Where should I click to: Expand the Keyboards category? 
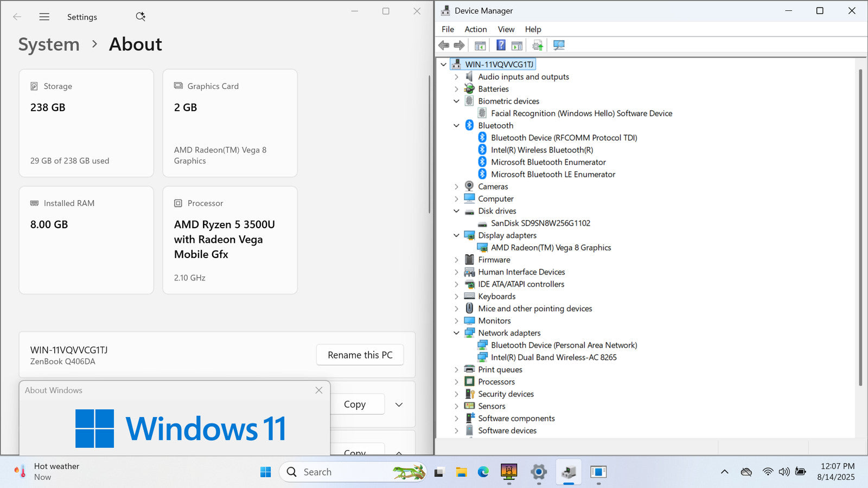[456, 297]
